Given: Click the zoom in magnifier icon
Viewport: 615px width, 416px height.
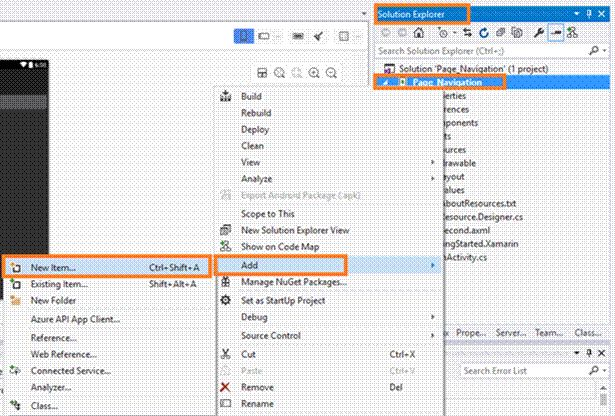Looking at the screenshot, I should (314, 73).
